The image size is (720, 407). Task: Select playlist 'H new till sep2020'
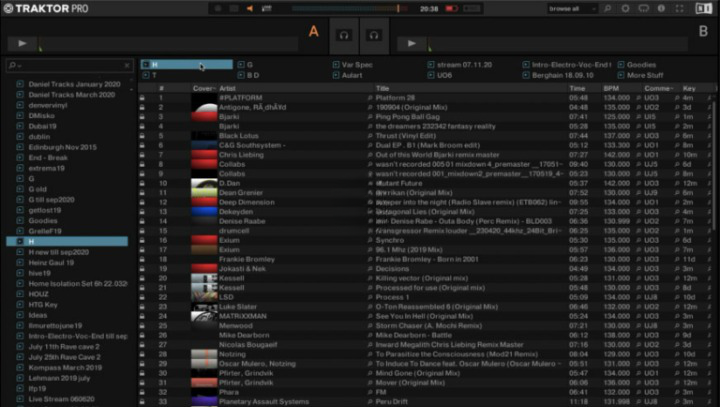(59, 252)
